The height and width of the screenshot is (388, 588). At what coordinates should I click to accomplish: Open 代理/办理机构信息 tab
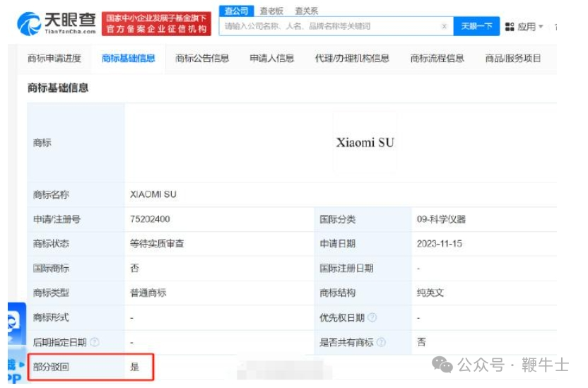(352, 59)
